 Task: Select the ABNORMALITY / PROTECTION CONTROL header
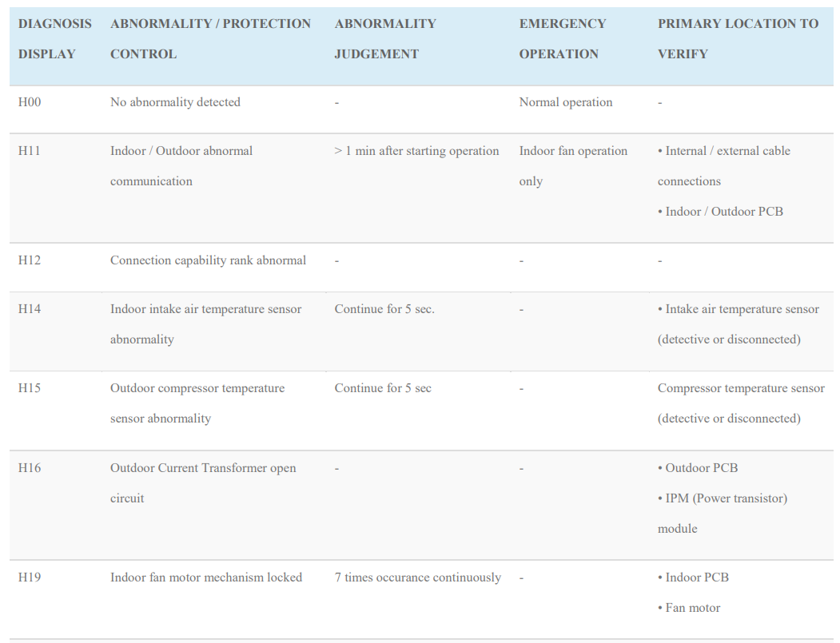[210, 38]
